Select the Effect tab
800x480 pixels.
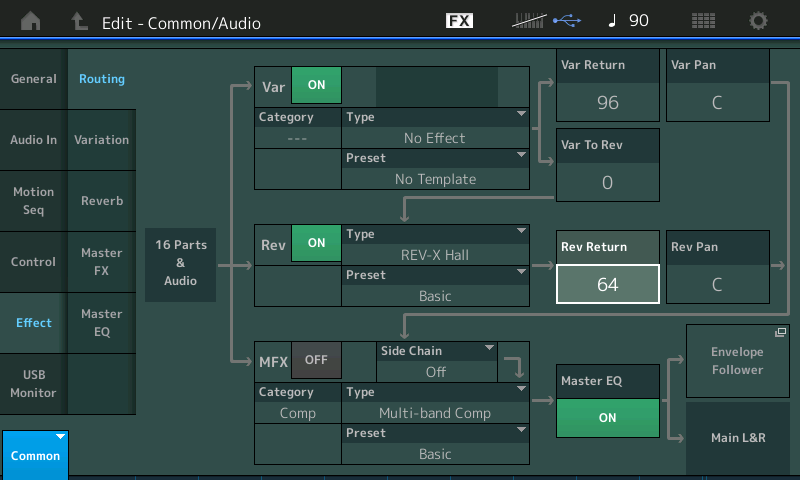click(x=34, y=323)
